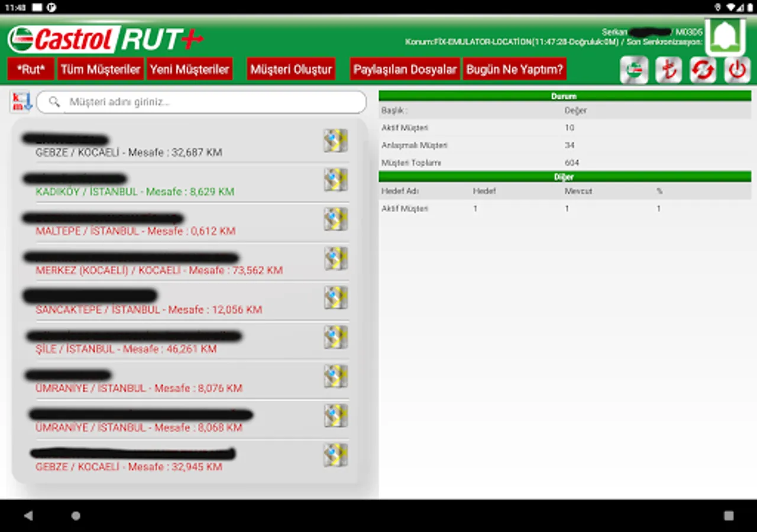Screen dimensions: 757x532
Task: Click the search magnifier icon
Action: (x=54, y=102)
